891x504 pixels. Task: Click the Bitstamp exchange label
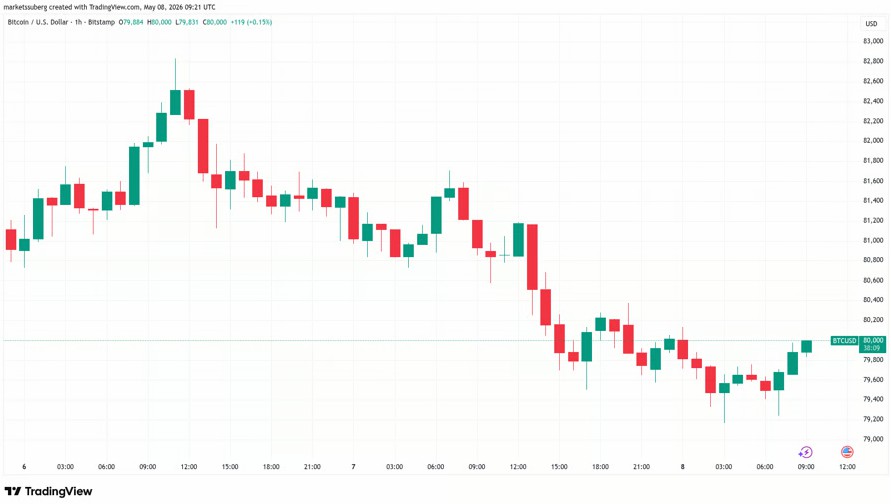102,22
